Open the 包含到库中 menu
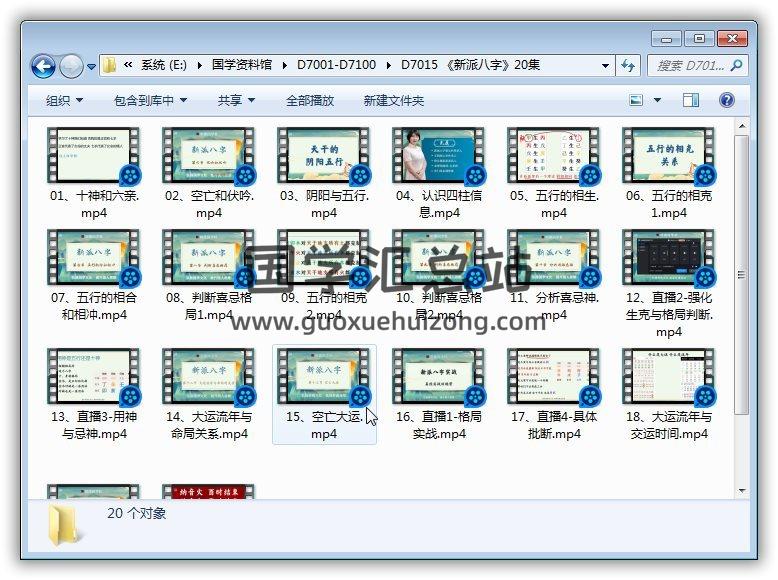 click(150, 101)
